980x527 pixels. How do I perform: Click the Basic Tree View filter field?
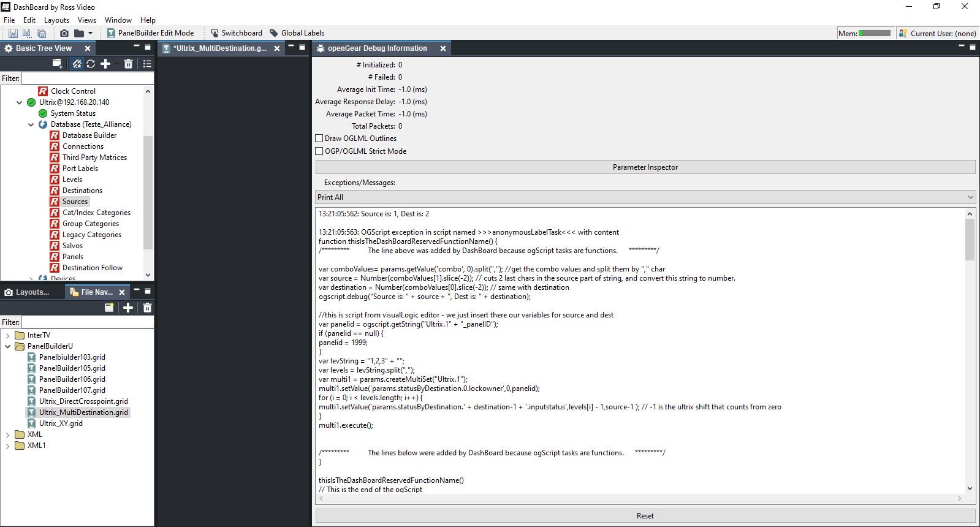(88, 78)
